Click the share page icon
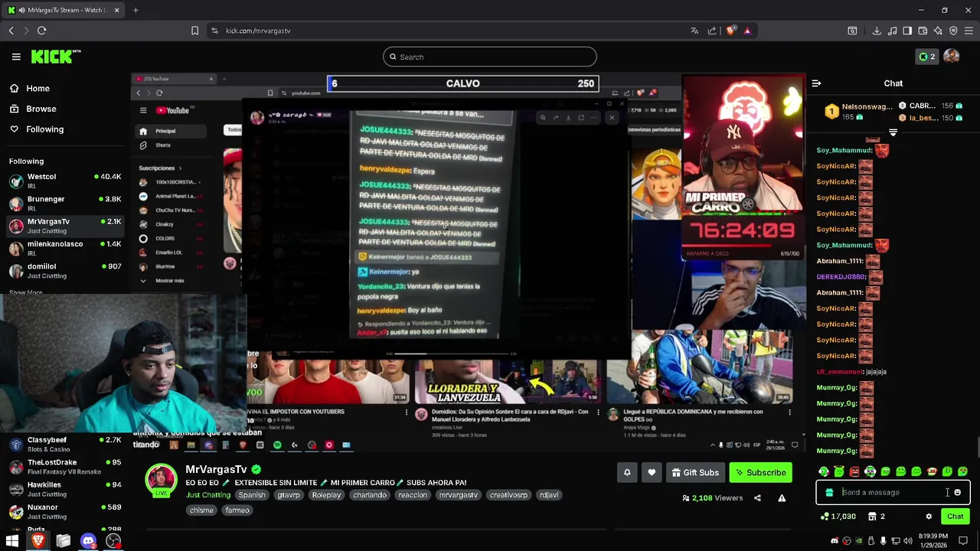The height and width of the screenshot is (551, 980). tap(712, 31)
